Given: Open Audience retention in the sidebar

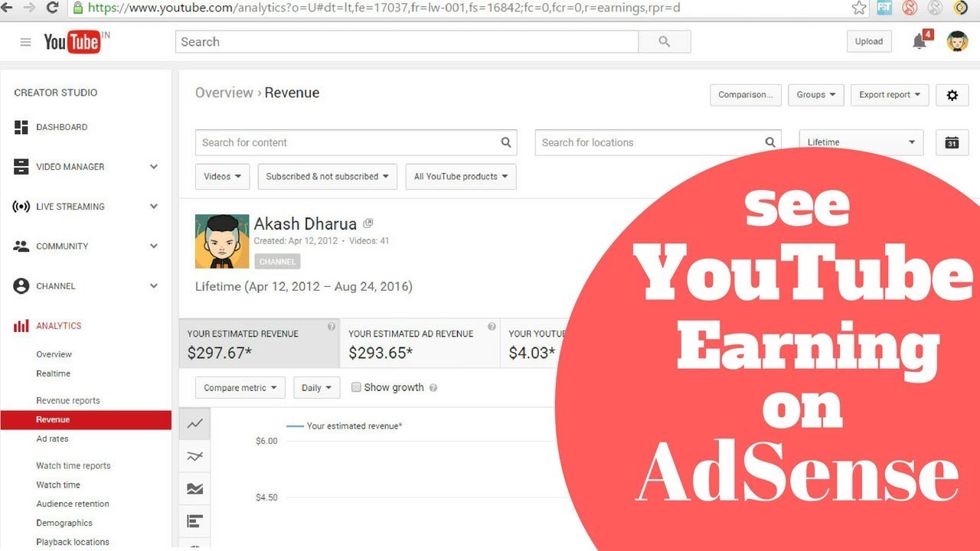Looking at the screenshot, I should tap(73, 504).
